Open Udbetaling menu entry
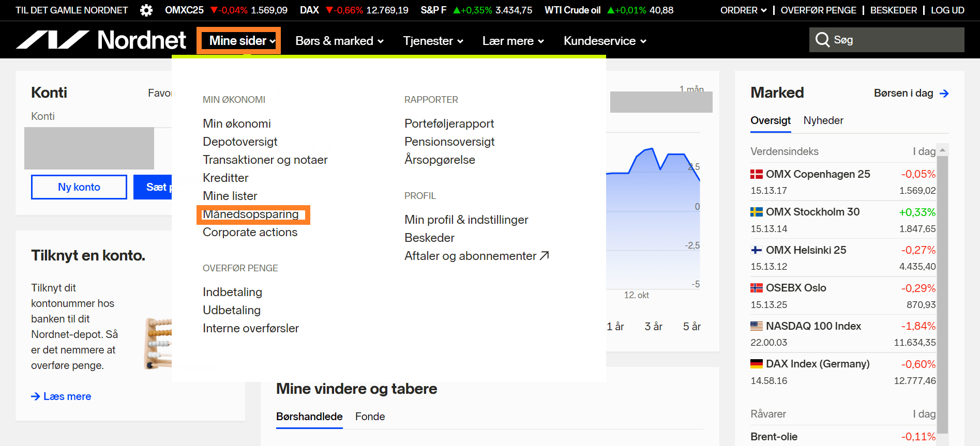980x446 pixels. pyautogui.click(x=232, y=310)
